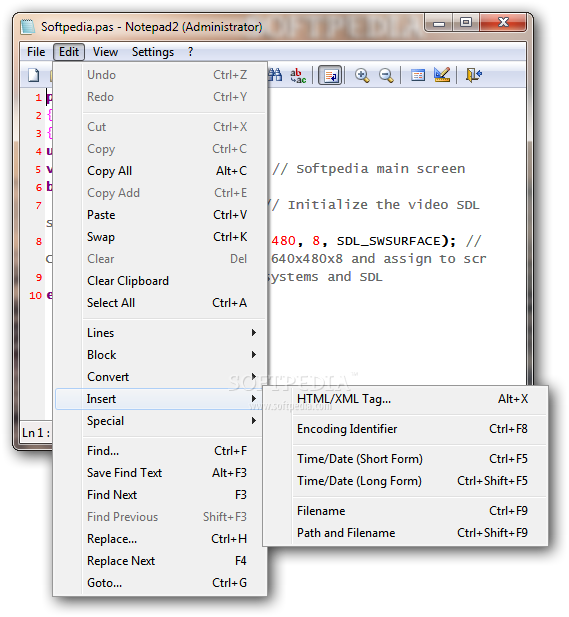Toggle the Word Wrap toolbar button
This screenshot has height=617, width=569.
[330, 75]
